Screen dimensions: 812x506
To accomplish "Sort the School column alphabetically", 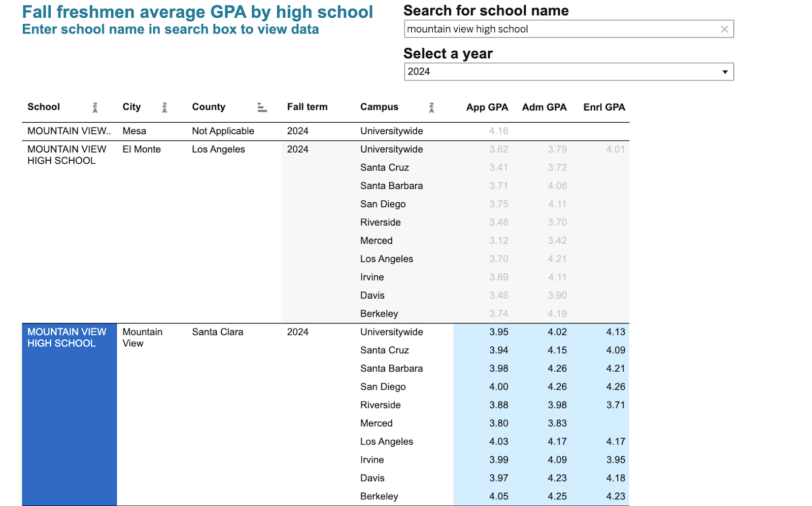I will coord(95,107).
